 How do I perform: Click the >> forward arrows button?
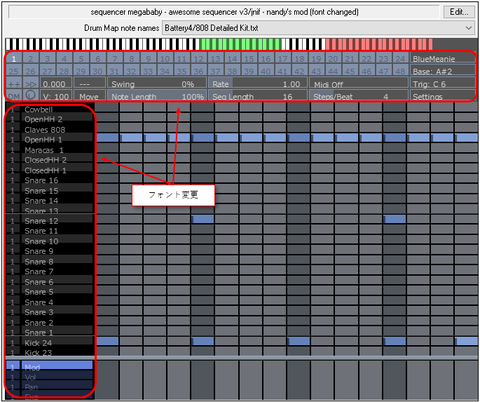click(x=31, y=84)
